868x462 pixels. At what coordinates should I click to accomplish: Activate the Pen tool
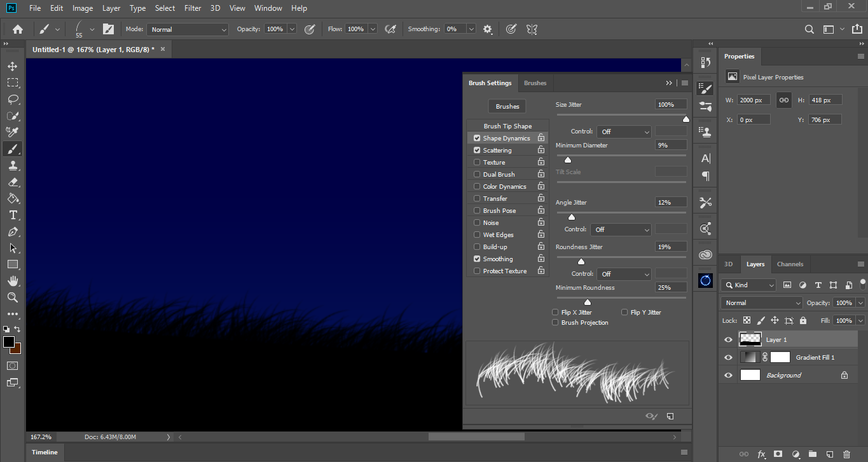[x=13, y=232]
